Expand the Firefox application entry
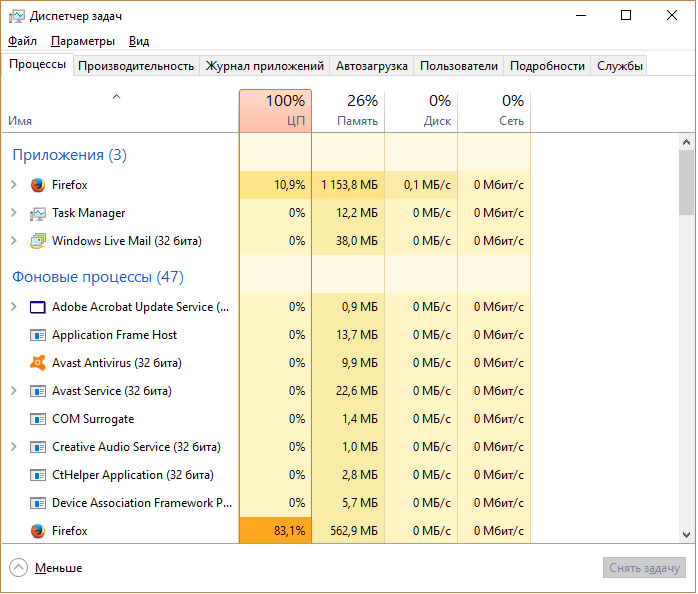 14,185
